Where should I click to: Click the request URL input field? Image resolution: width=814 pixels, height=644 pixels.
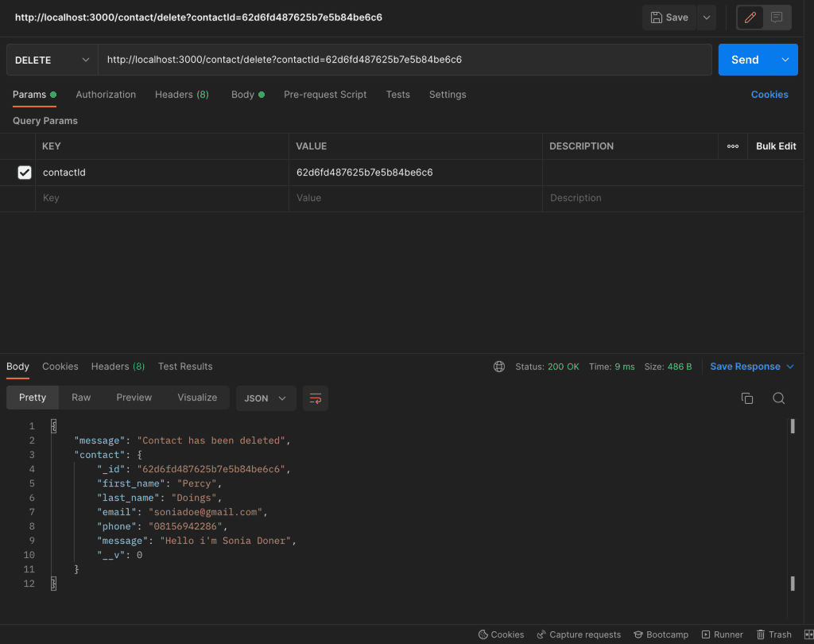[404, 60]
